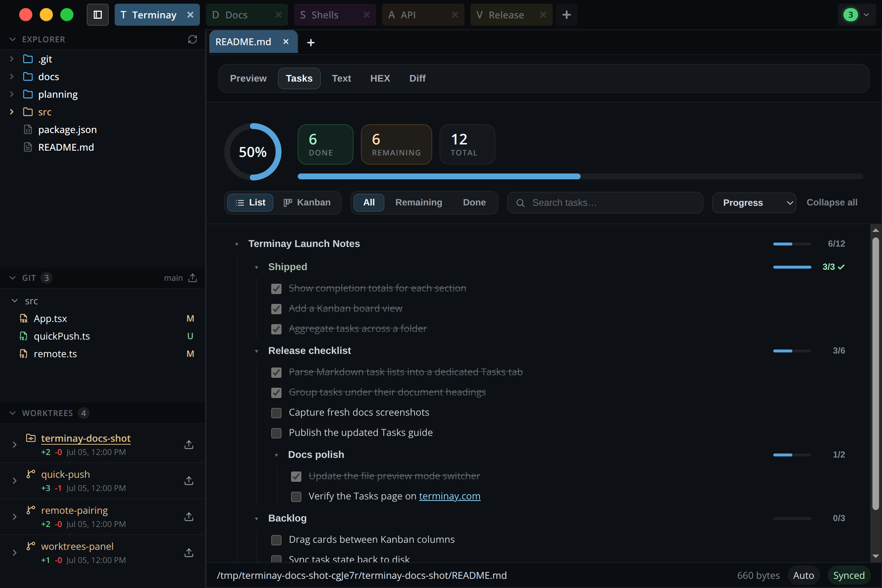Viewport: 882px width, 588px height.
Task: Click the overall blue progress bar
Action: coord(581,176)
